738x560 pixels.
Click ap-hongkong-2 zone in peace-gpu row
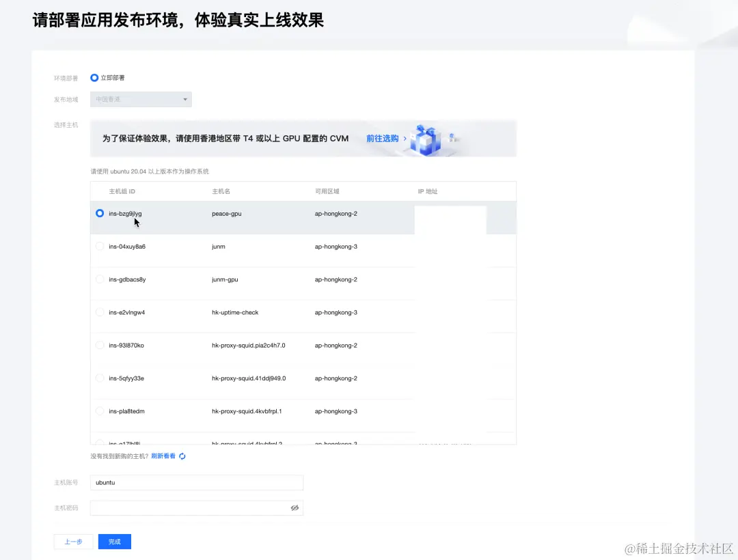click(336, 214)
